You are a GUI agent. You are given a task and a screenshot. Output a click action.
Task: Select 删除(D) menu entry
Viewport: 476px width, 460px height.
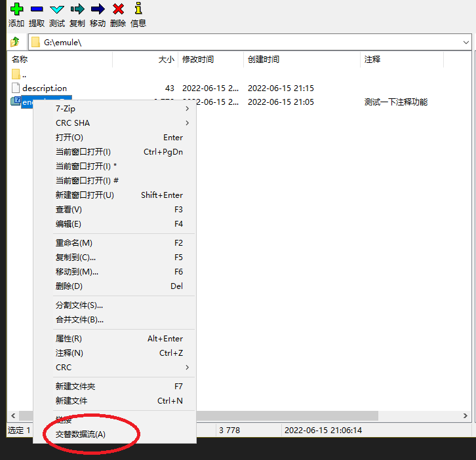pos(115,286)
